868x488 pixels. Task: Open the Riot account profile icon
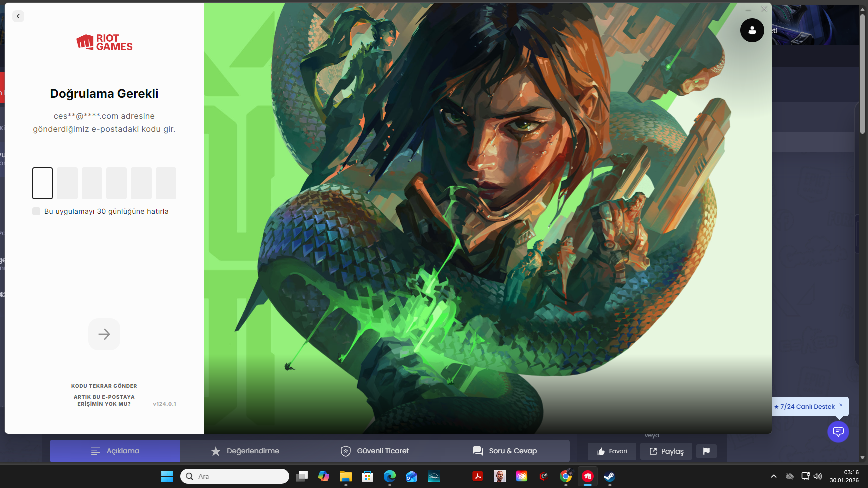point(752,30)
